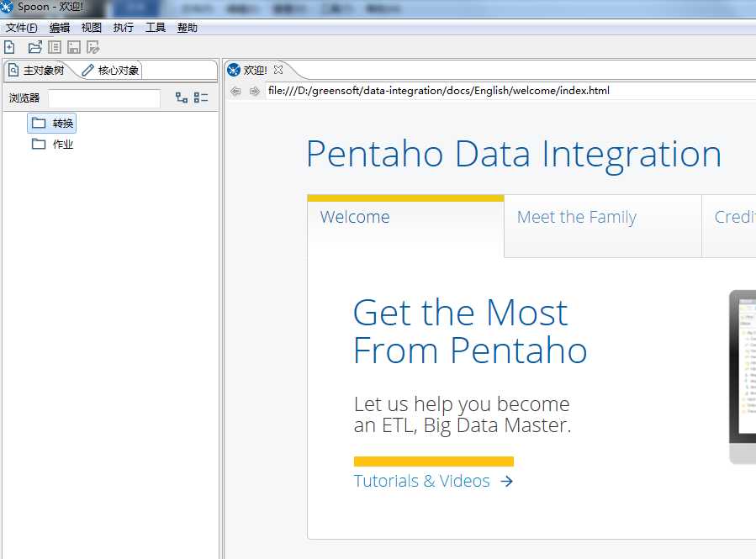Viewport: 756px width, 559px height.
Task: Click the Open file toolbar icon
Action: click(x=35, y=47)
